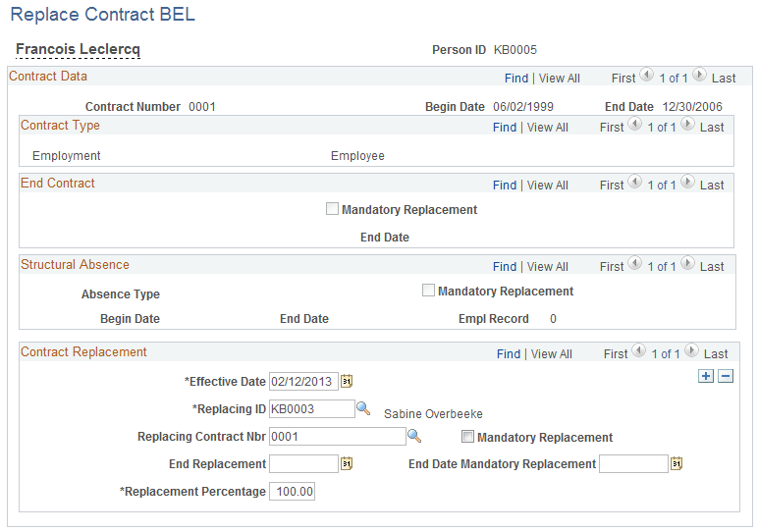This screenshot has width=758, height=532.
Task: Click Find link in Contract Replacement header
Action: pyautogui.click(x=509, y=354)
